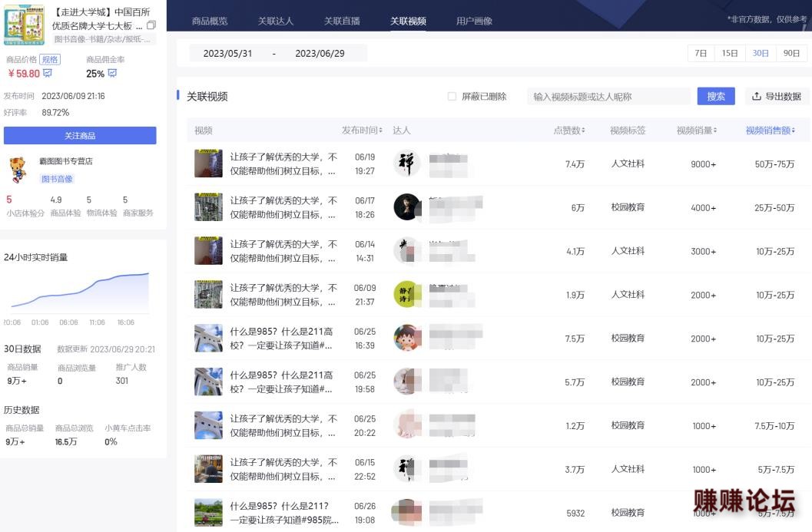Click the export icon in 导出数据
This screenshot has height=532, width=812.
click(x=756, y=96)
